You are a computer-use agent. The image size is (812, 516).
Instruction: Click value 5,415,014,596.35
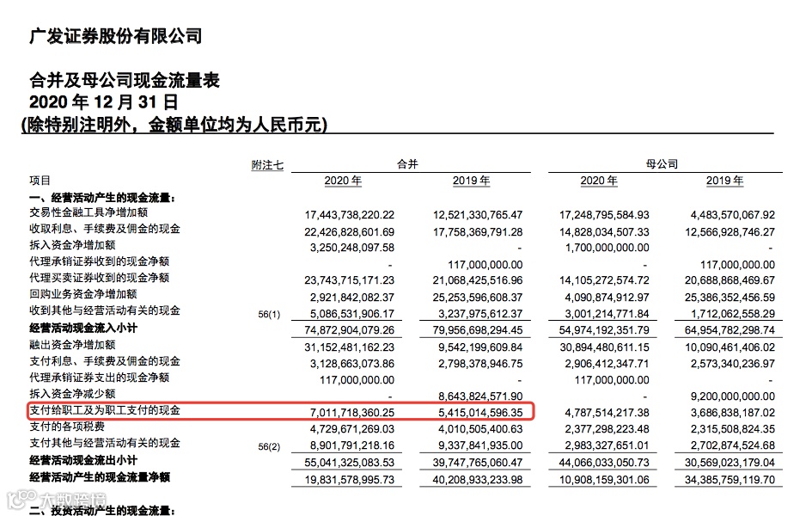tap(480, 413)
